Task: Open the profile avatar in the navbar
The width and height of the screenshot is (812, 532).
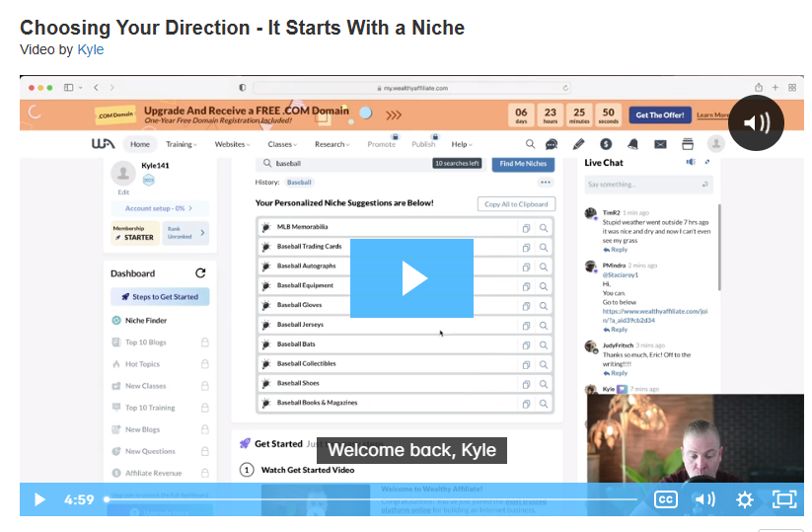Action: point(716,144)
